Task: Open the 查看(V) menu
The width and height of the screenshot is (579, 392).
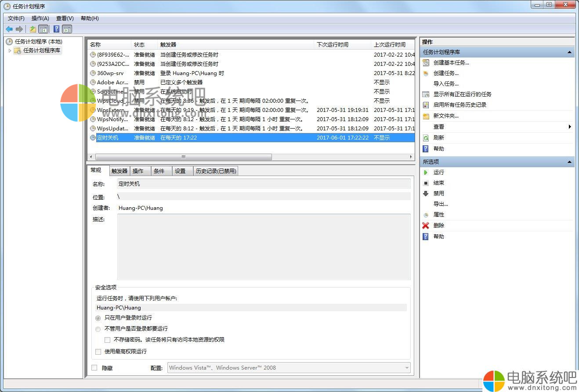Action: [65, 18]
